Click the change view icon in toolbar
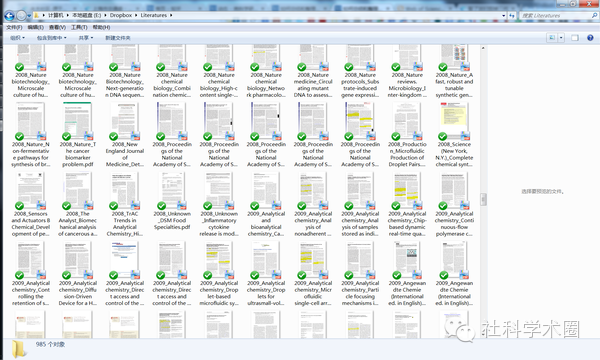This screenshot has height=360, width=600. tap(552, 38)
